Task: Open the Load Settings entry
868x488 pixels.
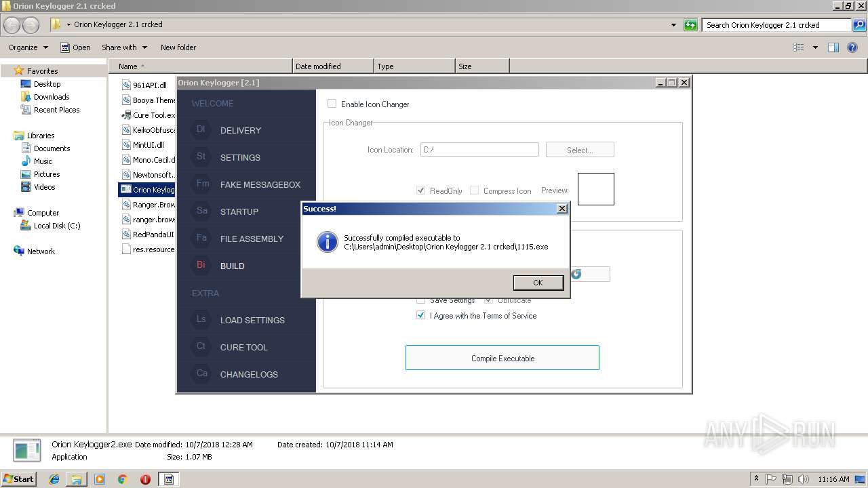Action: click(x=252, y=320)
